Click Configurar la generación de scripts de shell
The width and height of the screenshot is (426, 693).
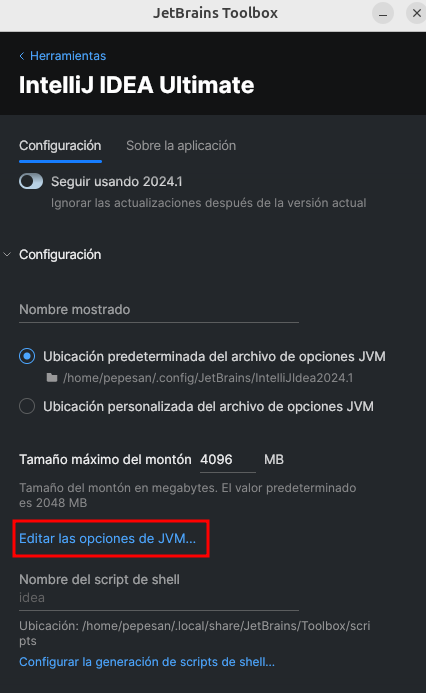147,662
